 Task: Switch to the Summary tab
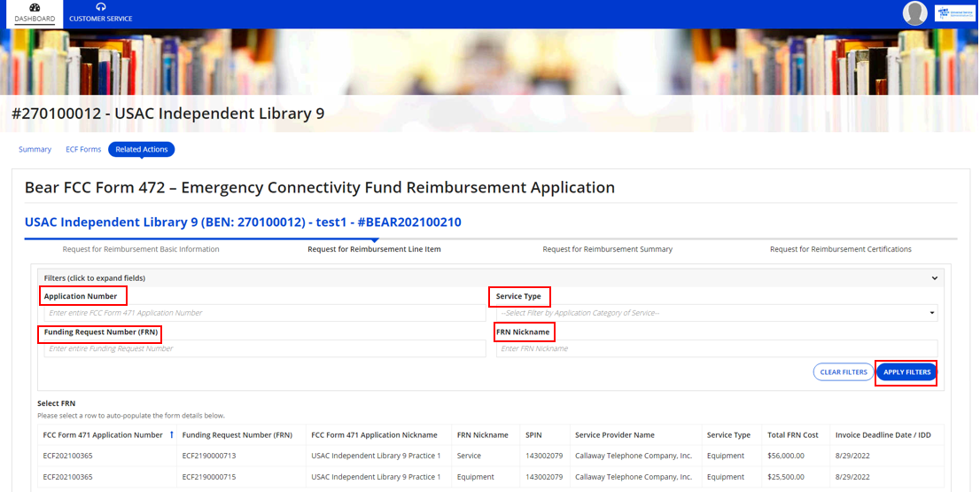[x=35, y=150]
